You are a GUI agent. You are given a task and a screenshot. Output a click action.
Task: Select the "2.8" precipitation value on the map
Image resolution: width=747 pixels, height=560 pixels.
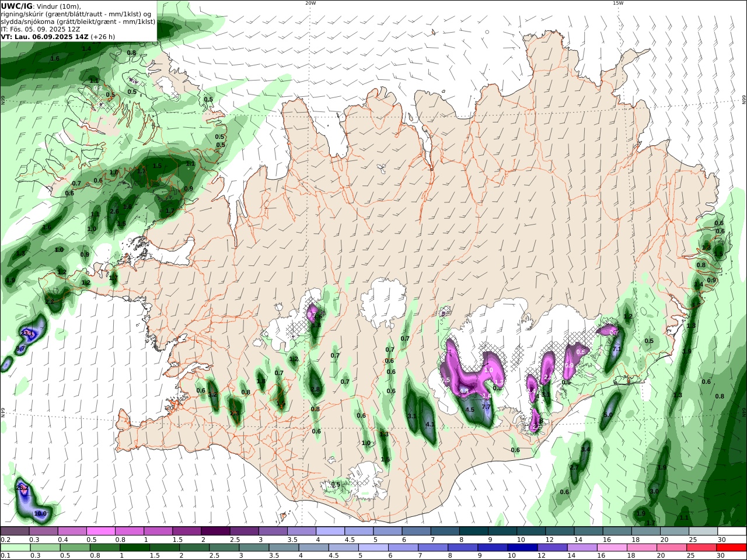point(316,389)
